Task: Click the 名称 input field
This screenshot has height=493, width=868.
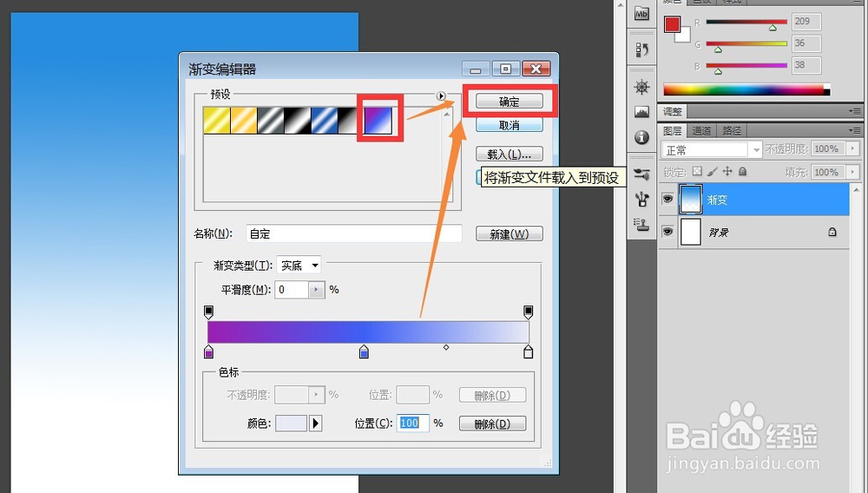Action: pos(354,233)
